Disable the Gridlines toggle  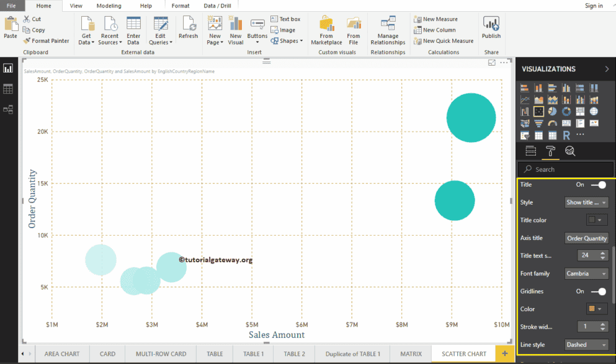598,291
